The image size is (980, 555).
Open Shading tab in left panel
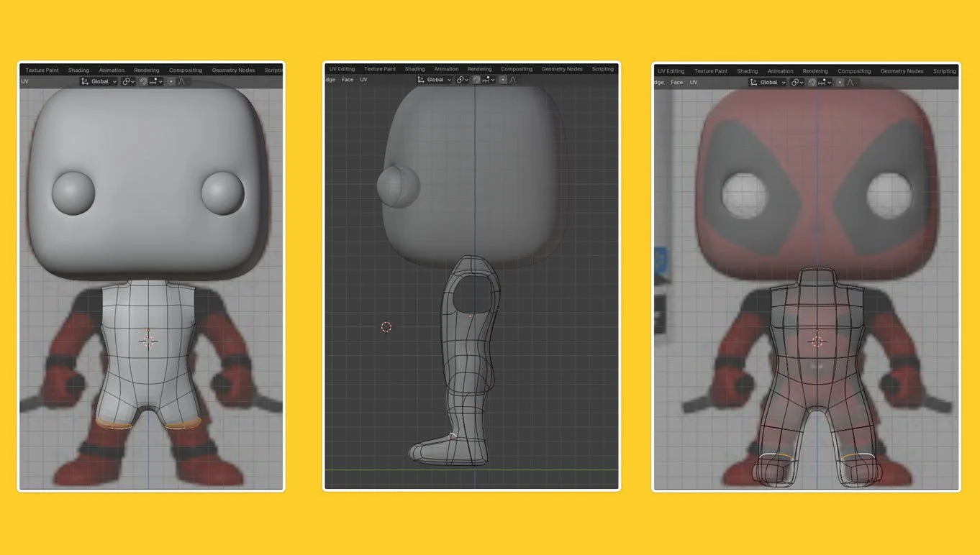click(78, 70)
